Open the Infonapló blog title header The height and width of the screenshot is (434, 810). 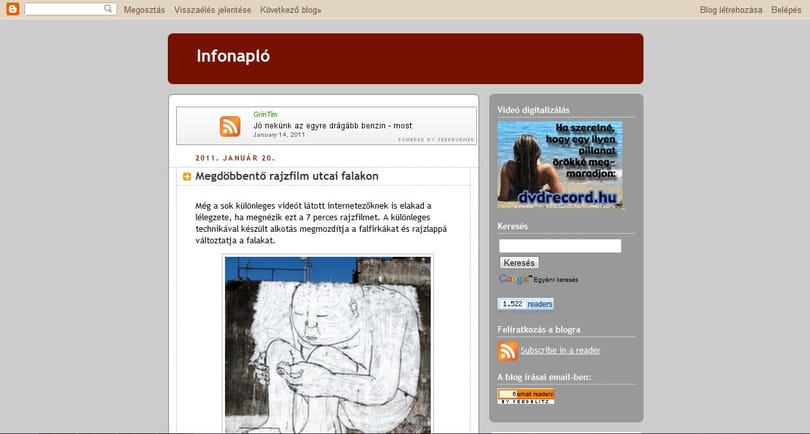coord(233,56)
